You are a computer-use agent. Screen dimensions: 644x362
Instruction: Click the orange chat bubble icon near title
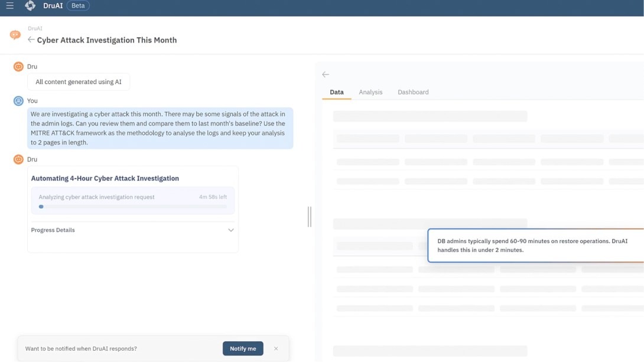coord(15,35)
